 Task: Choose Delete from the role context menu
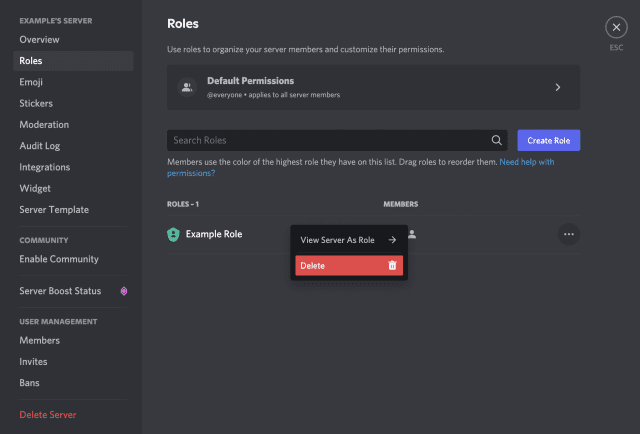340,265
